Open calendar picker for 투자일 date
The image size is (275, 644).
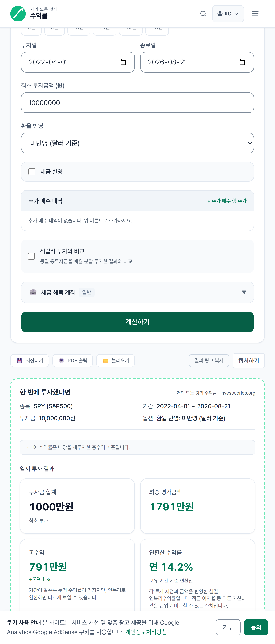tap(123, 62)
